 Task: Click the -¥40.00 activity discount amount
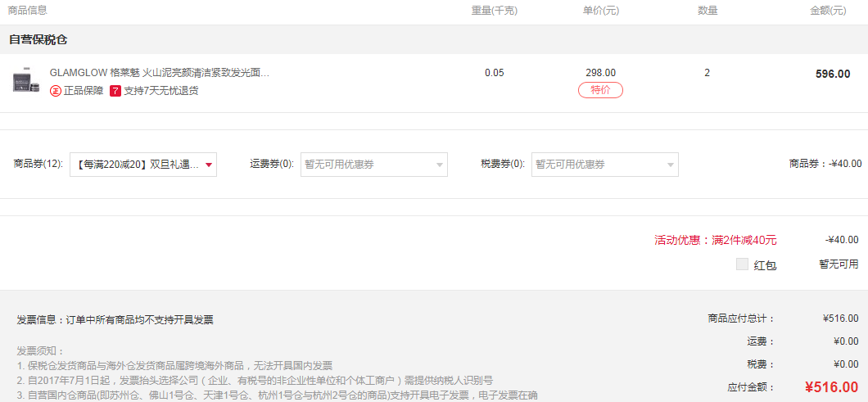(x=842, y=240)
